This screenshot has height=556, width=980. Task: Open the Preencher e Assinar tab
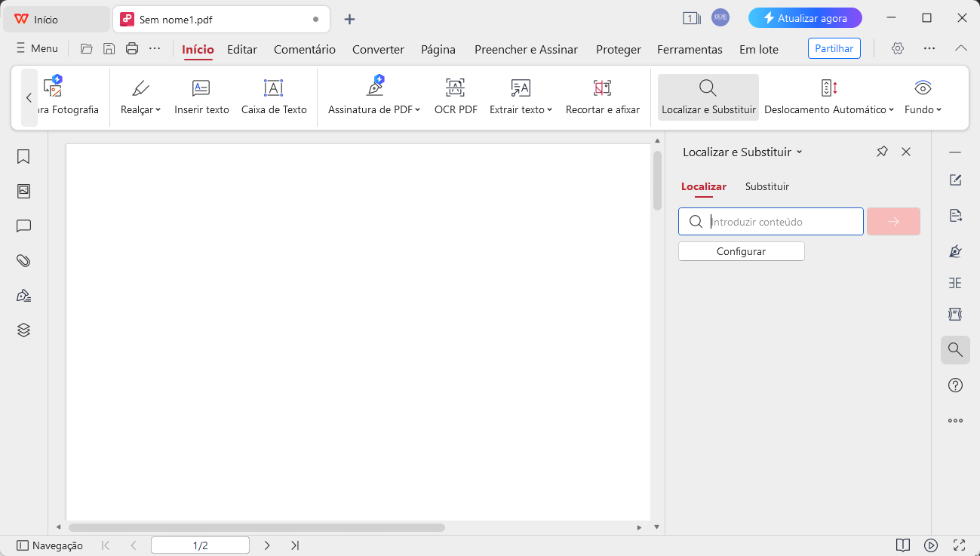tap(526, 49)
